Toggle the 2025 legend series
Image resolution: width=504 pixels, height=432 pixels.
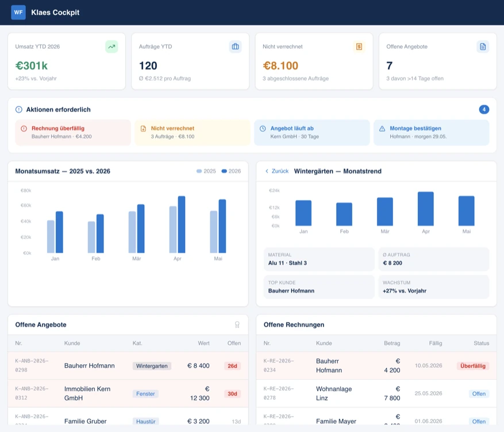click(x=206, y=171)
